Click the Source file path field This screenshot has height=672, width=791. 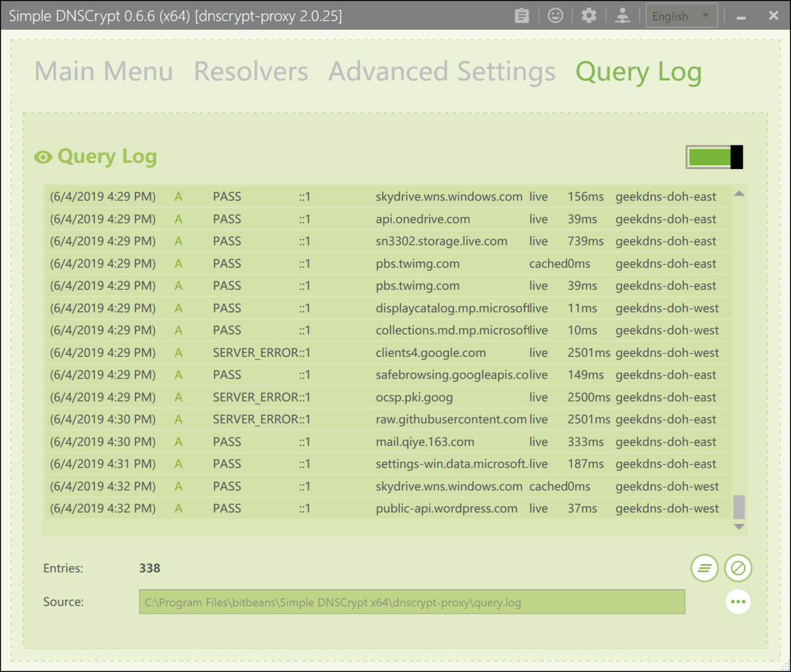click(411, 602)
